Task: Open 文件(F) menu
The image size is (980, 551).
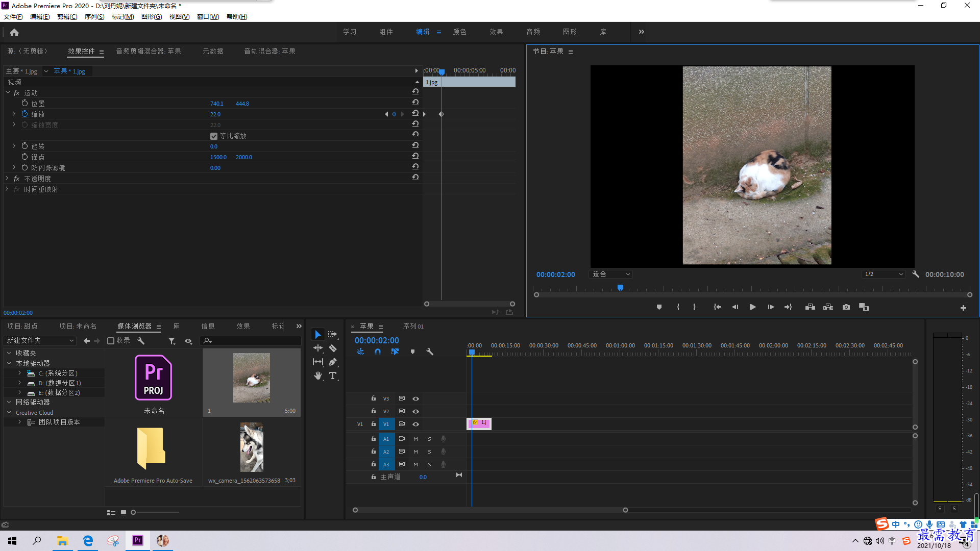Action: (13, 17)
